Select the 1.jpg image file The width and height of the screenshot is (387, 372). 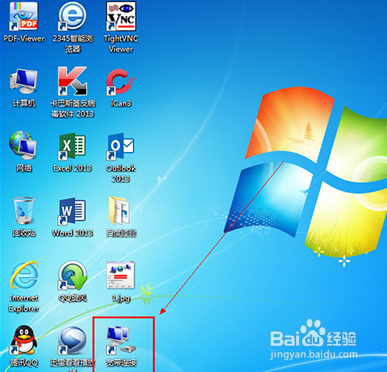[121, 282]
